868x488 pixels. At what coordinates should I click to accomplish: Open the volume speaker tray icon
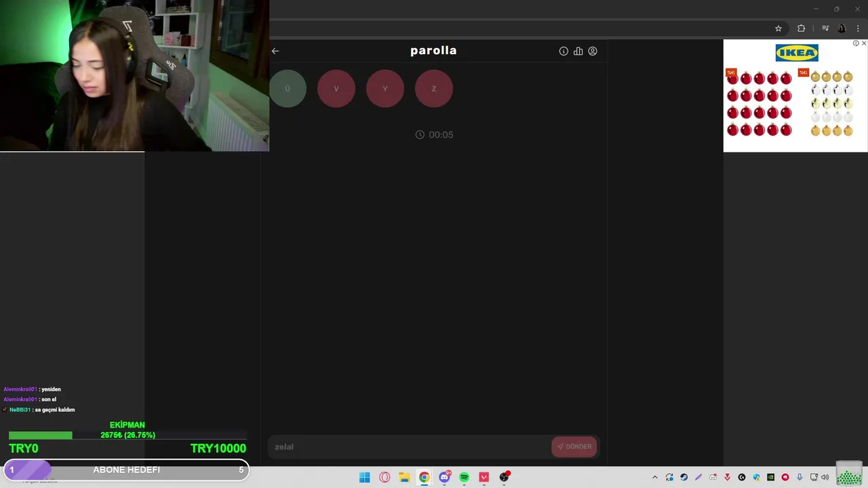pos(825,477)
